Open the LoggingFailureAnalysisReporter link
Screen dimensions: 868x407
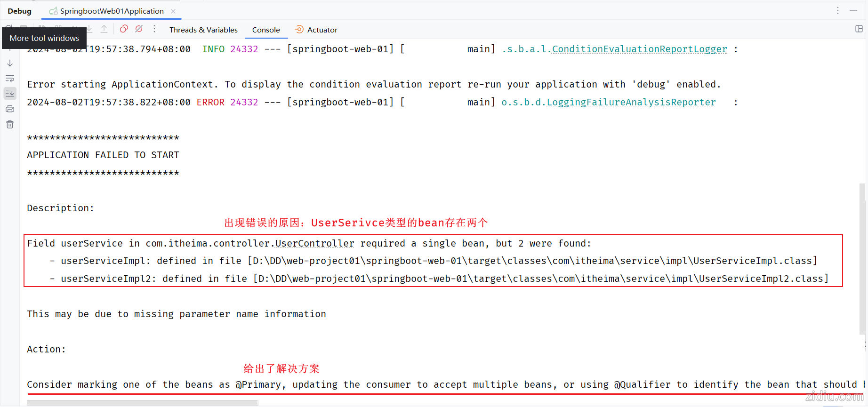631,102
